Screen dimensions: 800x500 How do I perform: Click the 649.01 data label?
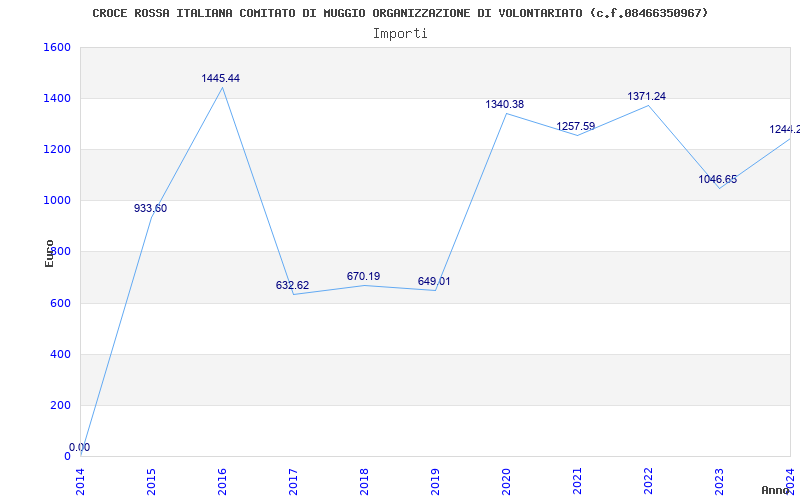click(434, 281)
